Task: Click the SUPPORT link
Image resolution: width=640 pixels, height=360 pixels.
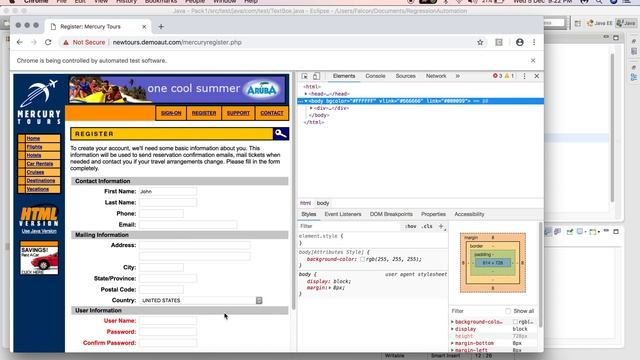Action: click(x=238, y=113)
